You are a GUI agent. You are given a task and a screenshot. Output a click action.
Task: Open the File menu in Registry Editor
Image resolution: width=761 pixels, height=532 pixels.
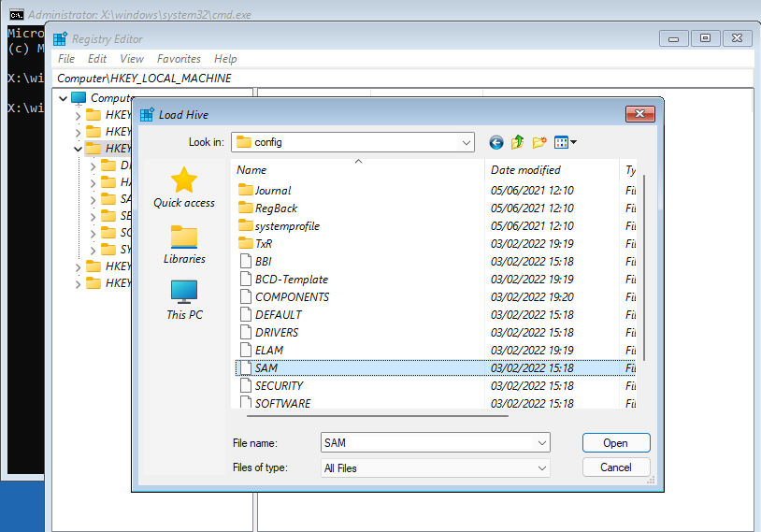66,59
